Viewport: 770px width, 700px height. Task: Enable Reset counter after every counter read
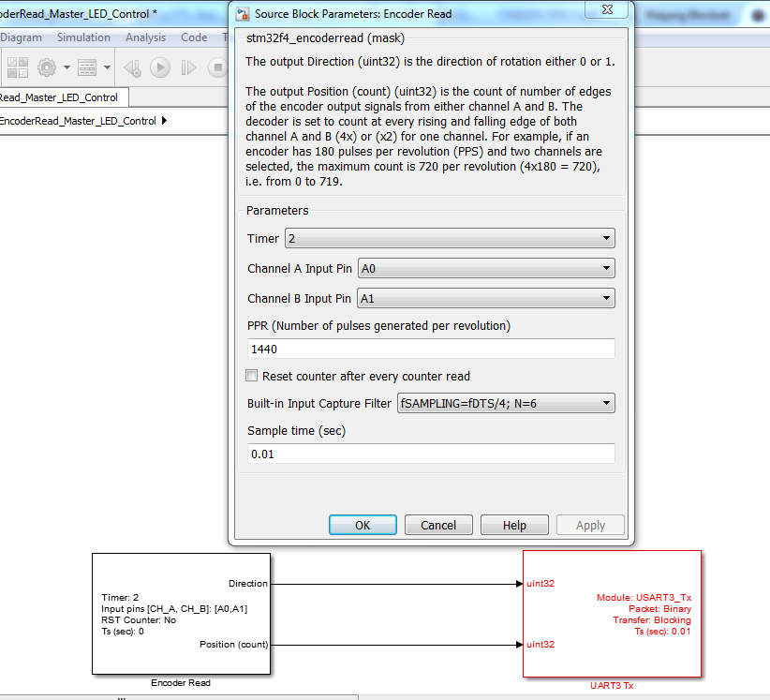click(x=251, y=376)
